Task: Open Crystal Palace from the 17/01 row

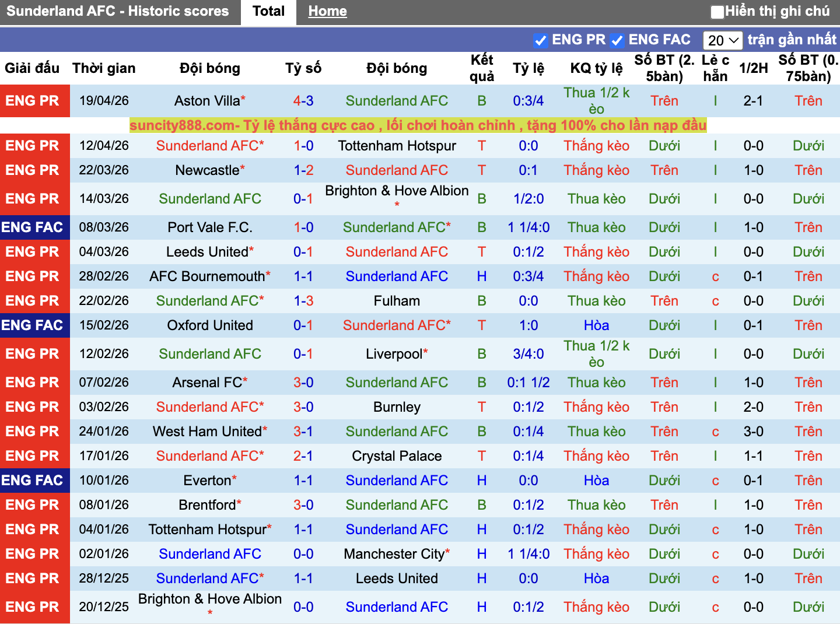Action: [x=397, y=455]
